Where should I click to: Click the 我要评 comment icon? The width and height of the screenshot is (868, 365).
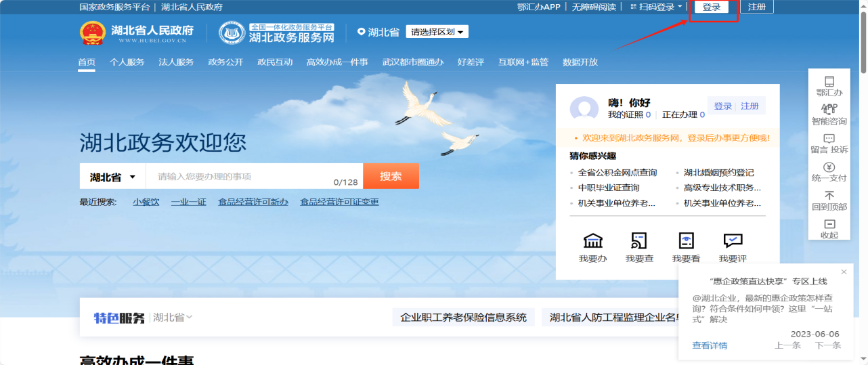click(733, 240)
